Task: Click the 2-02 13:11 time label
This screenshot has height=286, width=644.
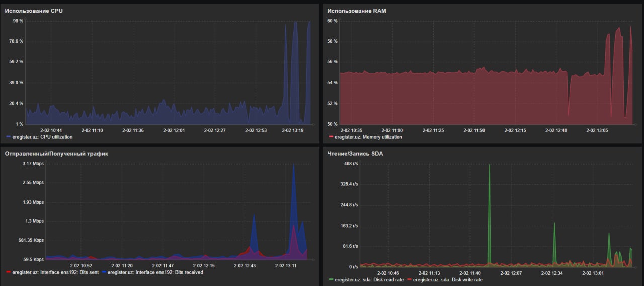Action: tap(286, 266)
